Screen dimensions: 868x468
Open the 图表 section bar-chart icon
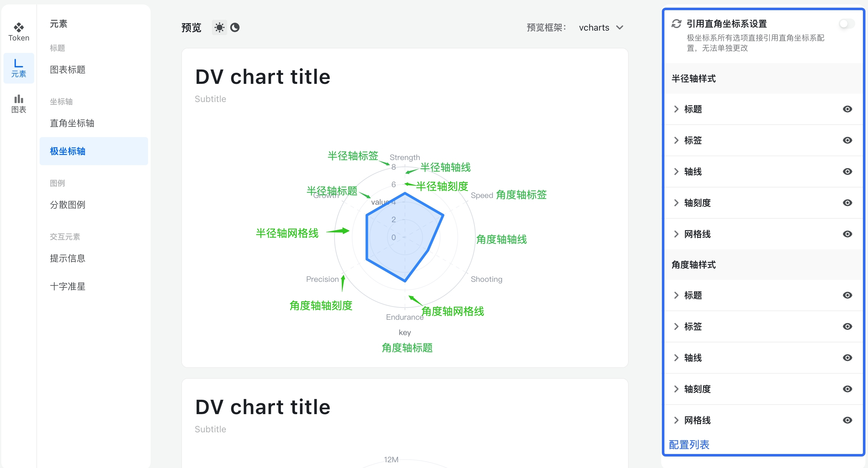click(19, 103)
